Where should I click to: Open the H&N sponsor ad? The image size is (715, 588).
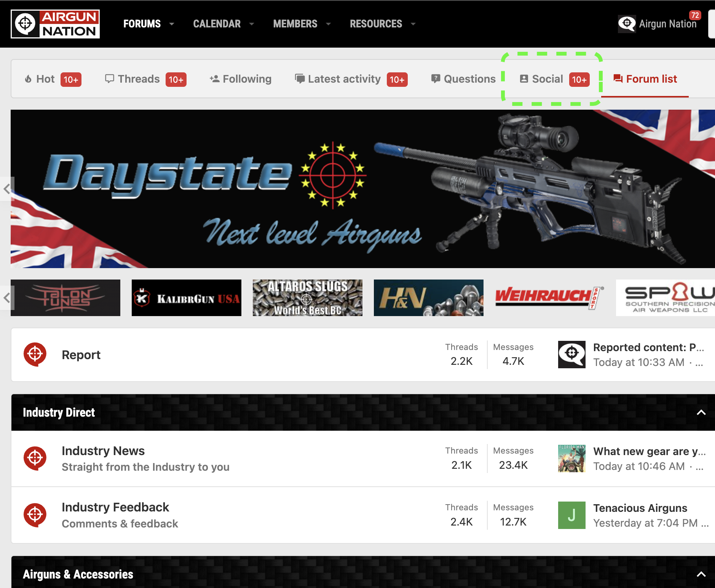point(429,298)
